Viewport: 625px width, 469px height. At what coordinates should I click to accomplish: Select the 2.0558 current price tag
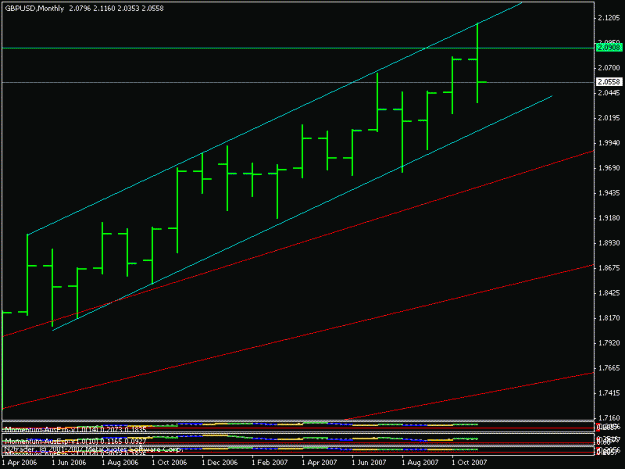pos(609,82)
